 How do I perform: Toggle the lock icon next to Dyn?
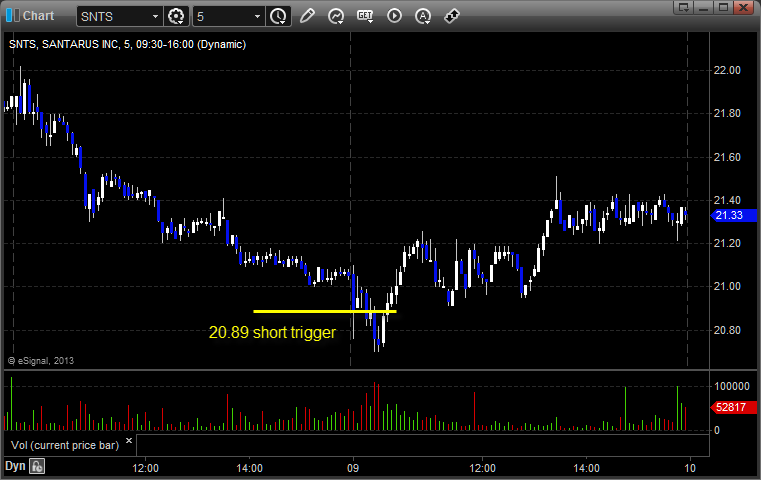(x=37, y=466)
